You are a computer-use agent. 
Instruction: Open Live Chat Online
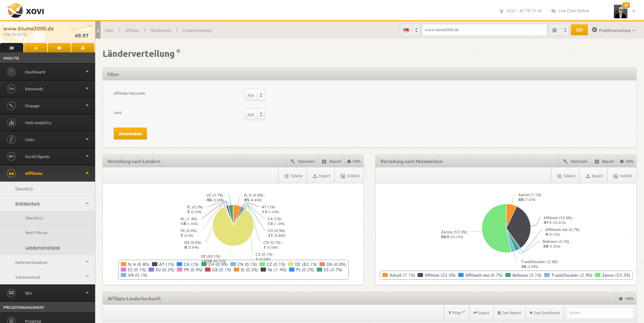(x=570, y=11)
